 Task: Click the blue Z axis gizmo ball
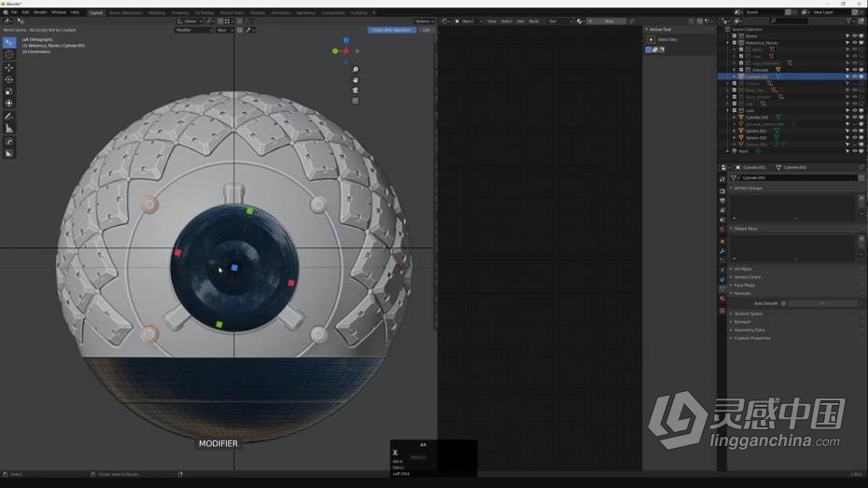pos(346,40)
